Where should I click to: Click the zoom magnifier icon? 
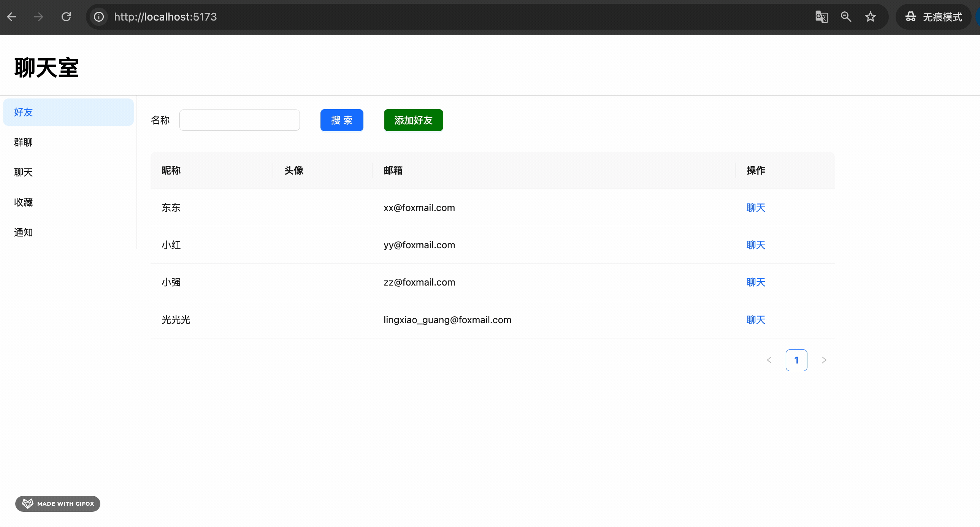pos(846,17)
